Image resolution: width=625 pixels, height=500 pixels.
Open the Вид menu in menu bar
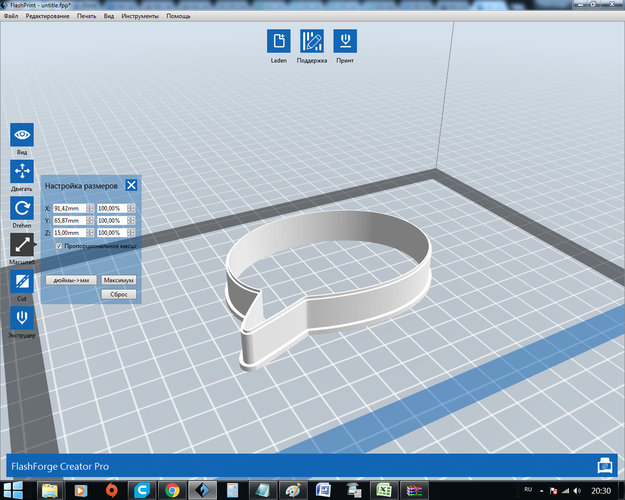(109, 16)
